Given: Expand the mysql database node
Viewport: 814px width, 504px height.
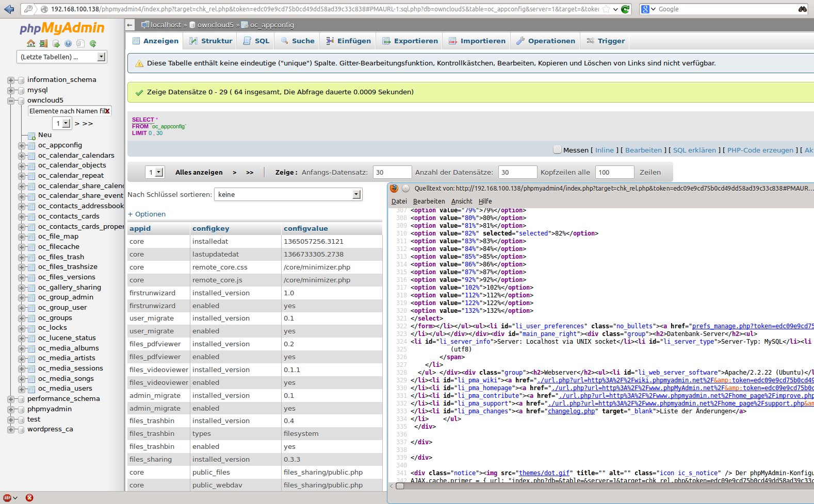Looking at the screenshot, I should pyautogui.click(x=11, y=90).
